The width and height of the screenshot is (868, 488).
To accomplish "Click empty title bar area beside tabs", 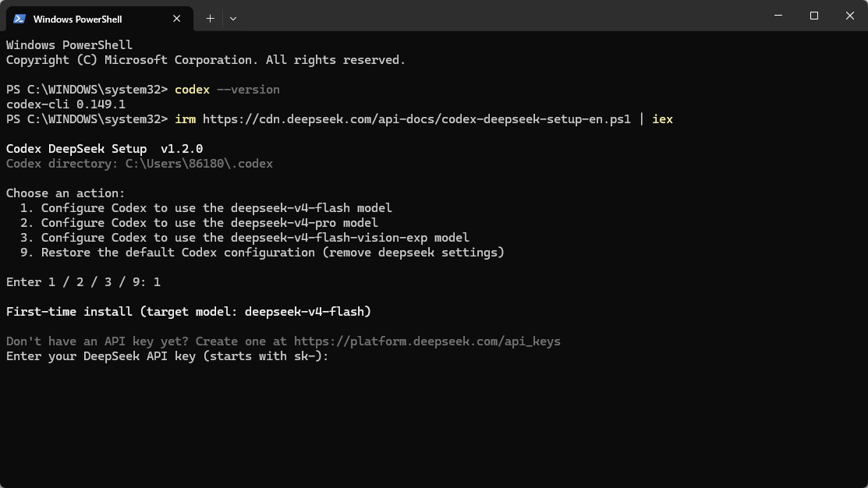I will click(x=498, y=16).
